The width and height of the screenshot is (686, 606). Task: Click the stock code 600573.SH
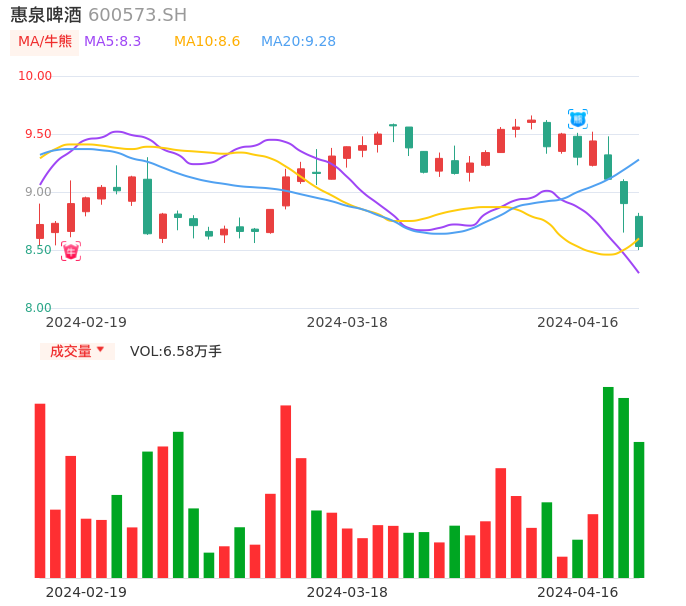pos(137,15)
